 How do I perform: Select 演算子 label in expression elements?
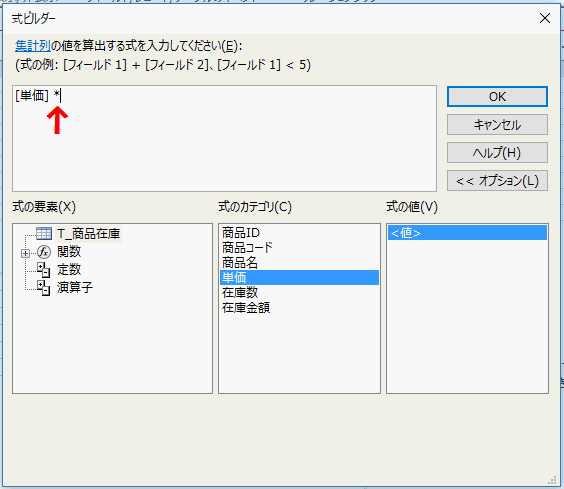pyautogui.click(x=75, y=287)
